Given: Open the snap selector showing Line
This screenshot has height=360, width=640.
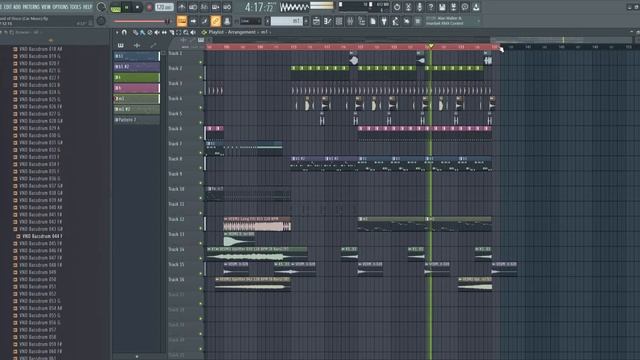Looking at the screenshot, I should click(x=250, y=21).
